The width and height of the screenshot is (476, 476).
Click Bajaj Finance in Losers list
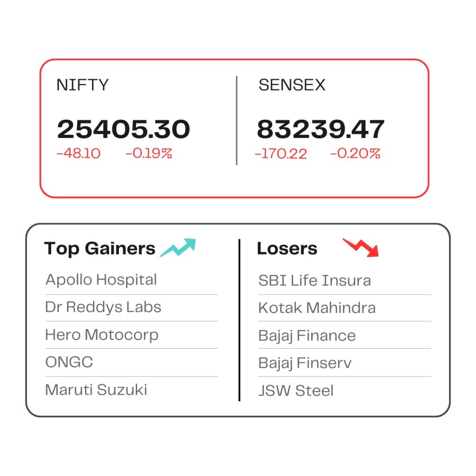307,336
